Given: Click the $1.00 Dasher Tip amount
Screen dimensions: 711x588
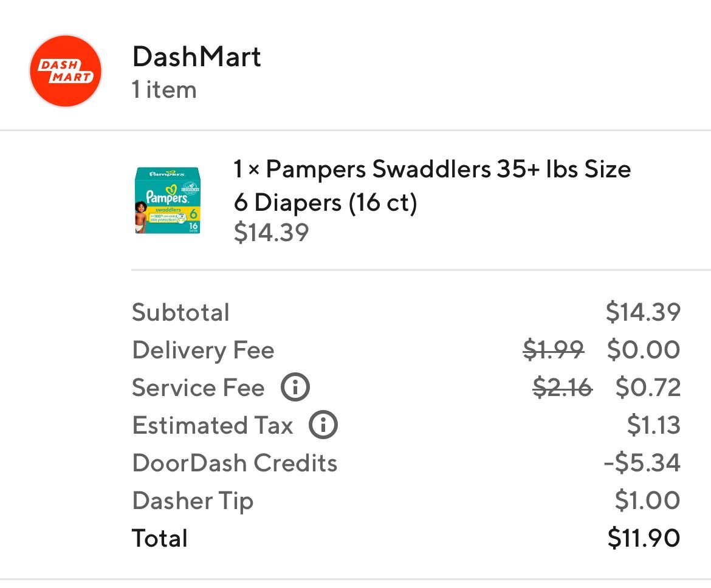Looking at the screenshot, I should pos(647,501).
